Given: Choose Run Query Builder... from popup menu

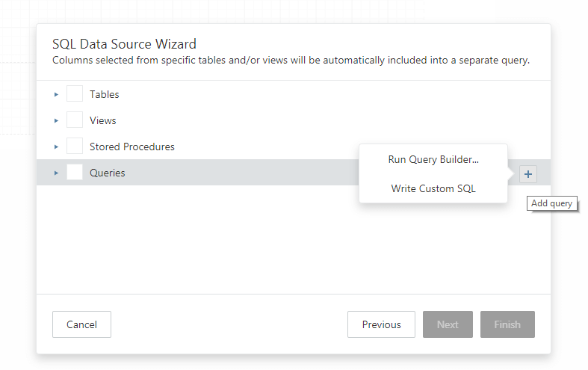Looking at the screenshot, I should click(433, 159).
